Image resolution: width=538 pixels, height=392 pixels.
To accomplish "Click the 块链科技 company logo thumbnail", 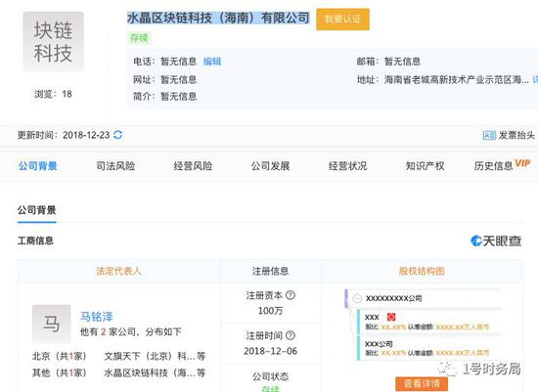I will [x=53, y=41].
